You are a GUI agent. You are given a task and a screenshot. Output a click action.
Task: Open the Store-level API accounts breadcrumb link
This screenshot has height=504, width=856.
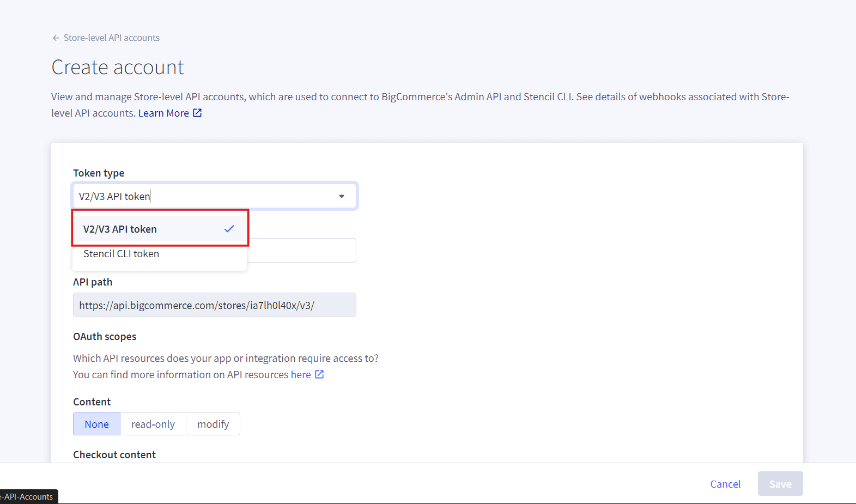pos(111,38)
